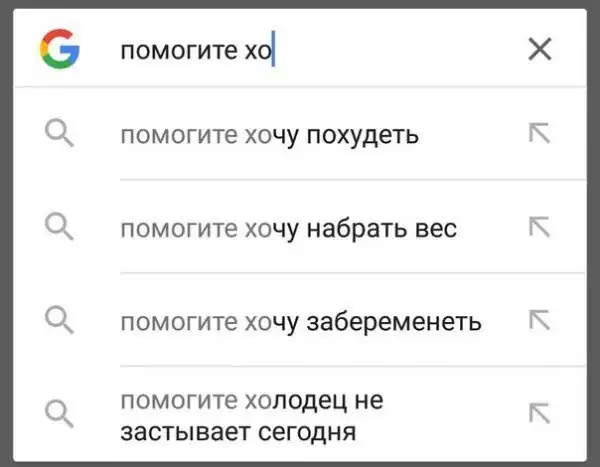
Task: Click the typed text "помогите хо" in the search field
Action: [x=195, y=49]
